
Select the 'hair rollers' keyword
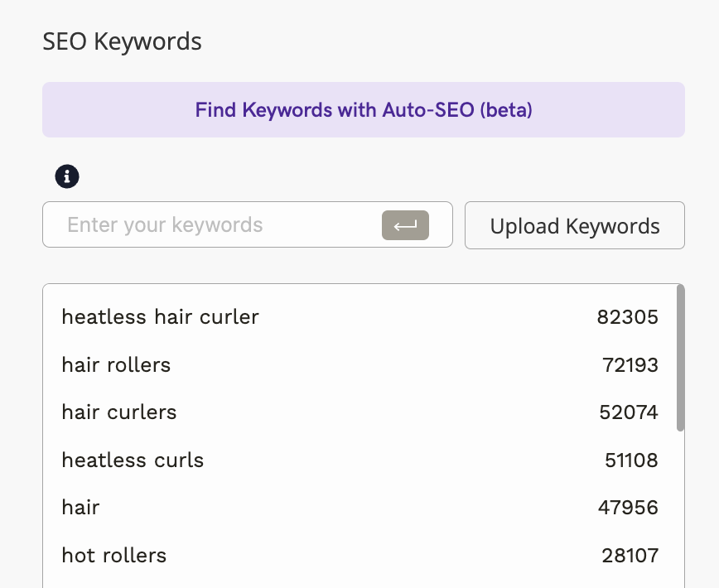click(116, 364)
